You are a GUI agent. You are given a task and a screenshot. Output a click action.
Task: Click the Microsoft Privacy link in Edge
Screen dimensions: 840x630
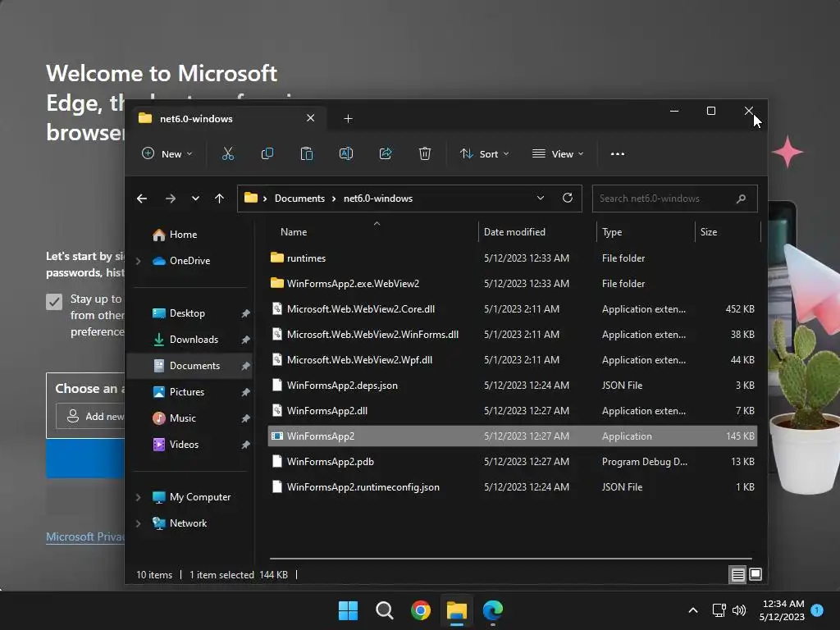[x=85, y=536]
